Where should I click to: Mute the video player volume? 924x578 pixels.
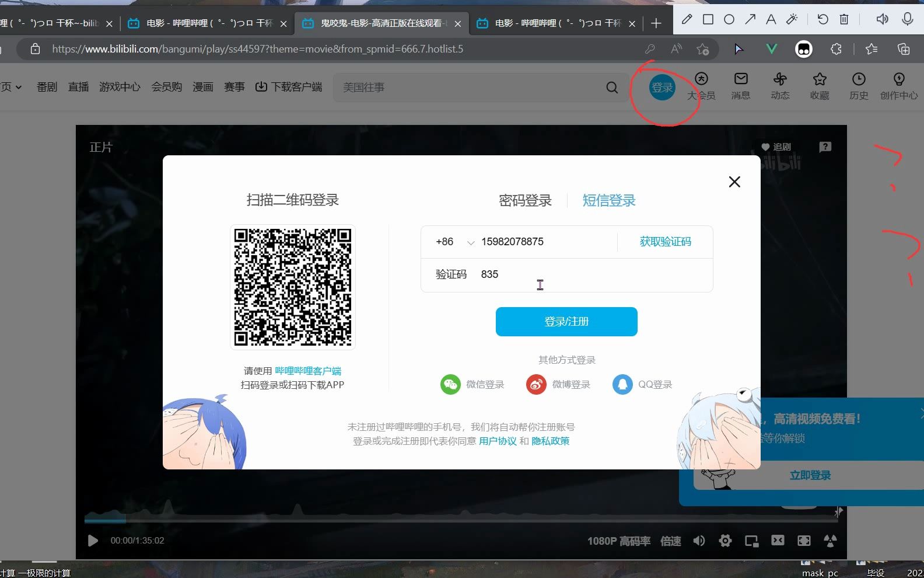coord(699,541)
